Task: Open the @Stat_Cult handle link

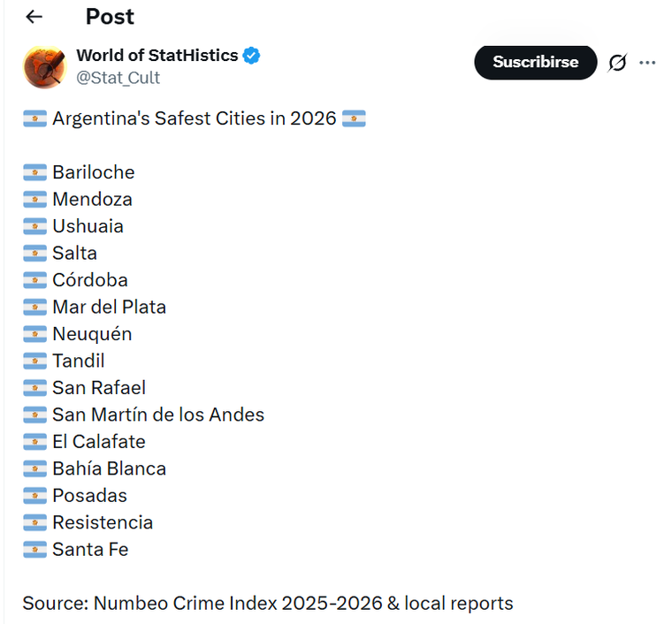Action: [118, 78]
